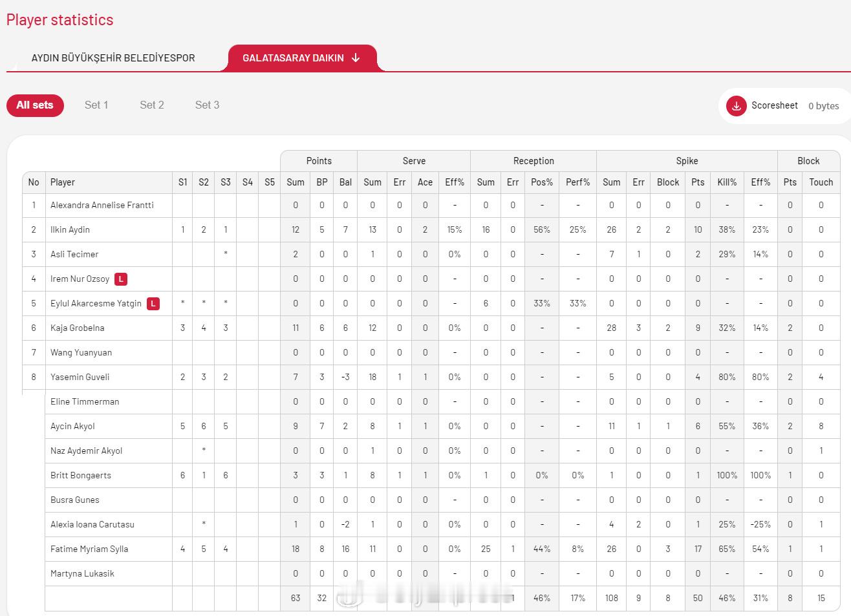Click Aycin Akyol's 55% kill percentage

[x=727, y=426]
